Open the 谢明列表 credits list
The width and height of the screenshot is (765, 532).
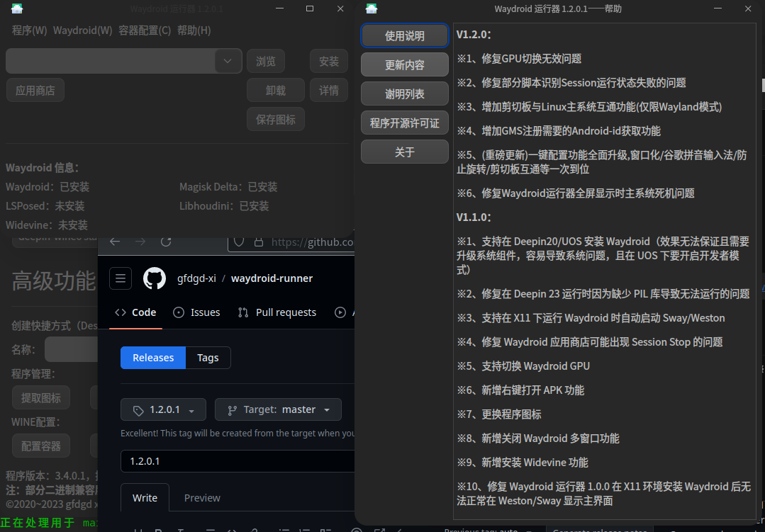404,94
